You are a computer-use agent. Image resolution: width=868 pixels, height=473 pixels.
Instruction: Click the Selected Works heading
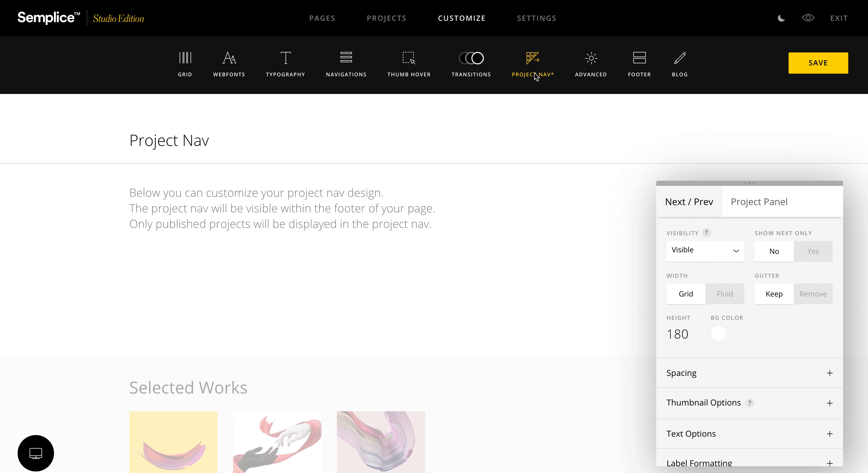pos(188,388)
